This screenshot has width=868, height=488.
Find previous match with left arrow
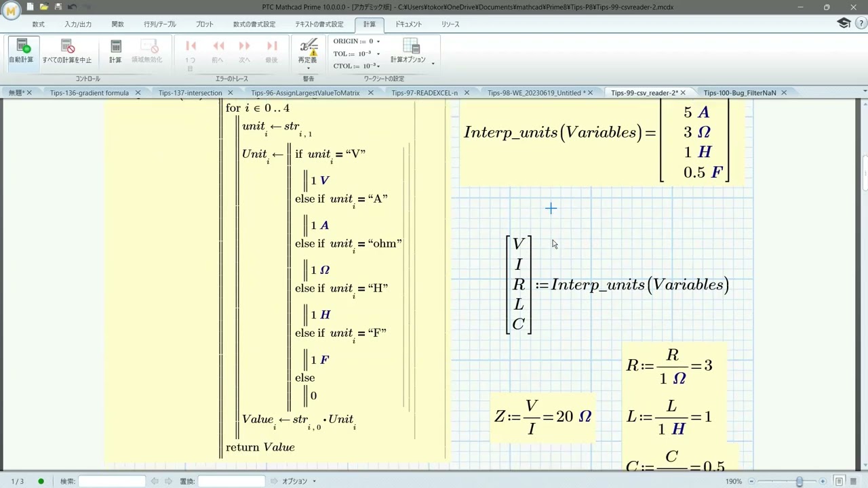tap(155, 481)
